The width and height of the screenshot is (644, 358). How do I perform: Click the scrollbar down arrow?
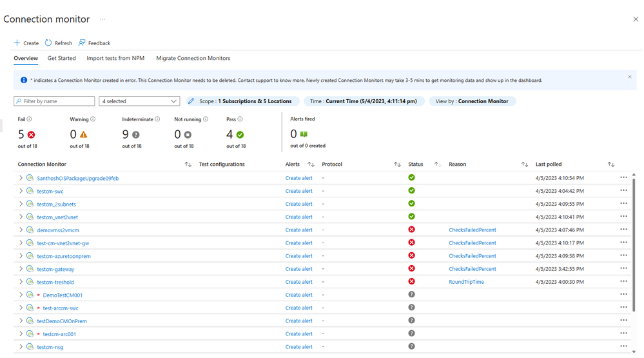tap(634, 352)
